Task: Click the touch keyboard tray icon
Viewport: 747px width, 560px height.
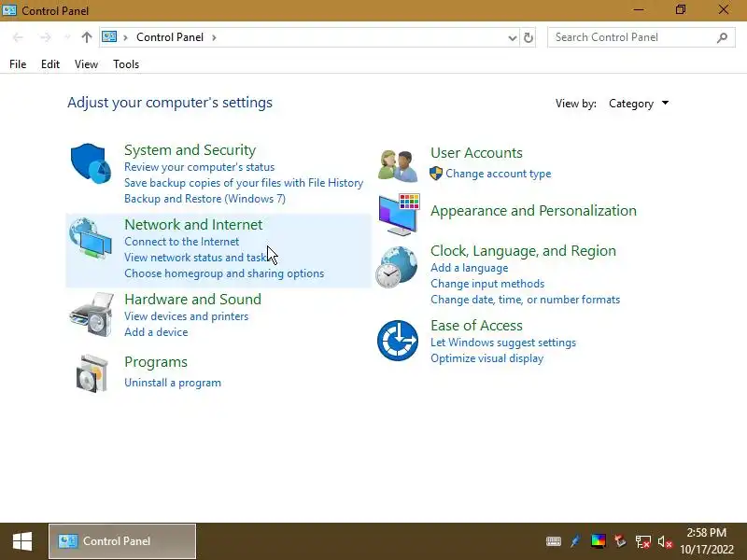Action: 553,541
